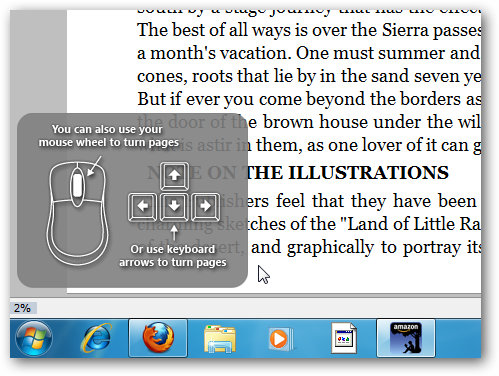Open the document window icon on taskbar
The width and height of the screenshot is (499, 376).
point(344,338)
